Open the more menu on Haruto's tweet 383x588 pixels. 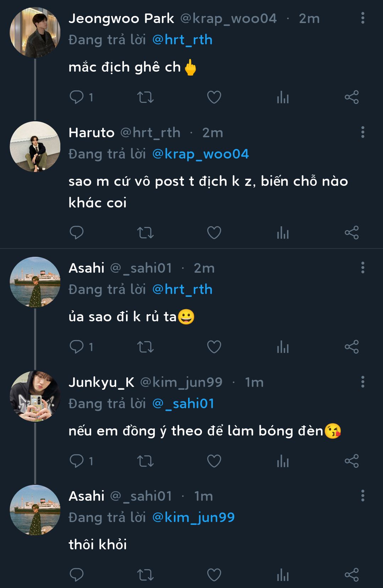tap(362, 132)
